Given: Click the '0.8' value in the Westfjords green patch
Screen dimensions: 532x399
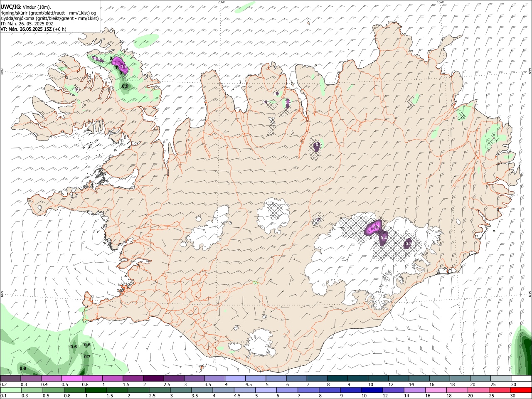Looking at the screenshot, I should tap(125, 86).
